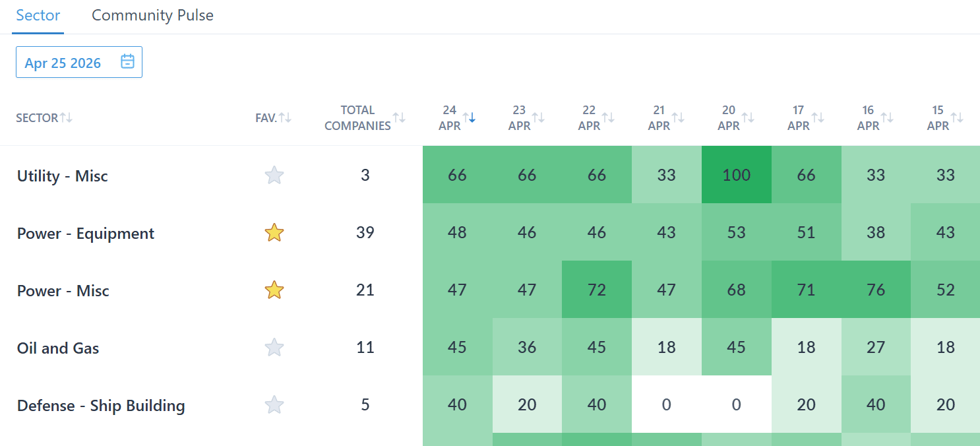Sort by the 17 Apr column arrows
This screenshot has height=446, width=980.
(x=818, y=118)
